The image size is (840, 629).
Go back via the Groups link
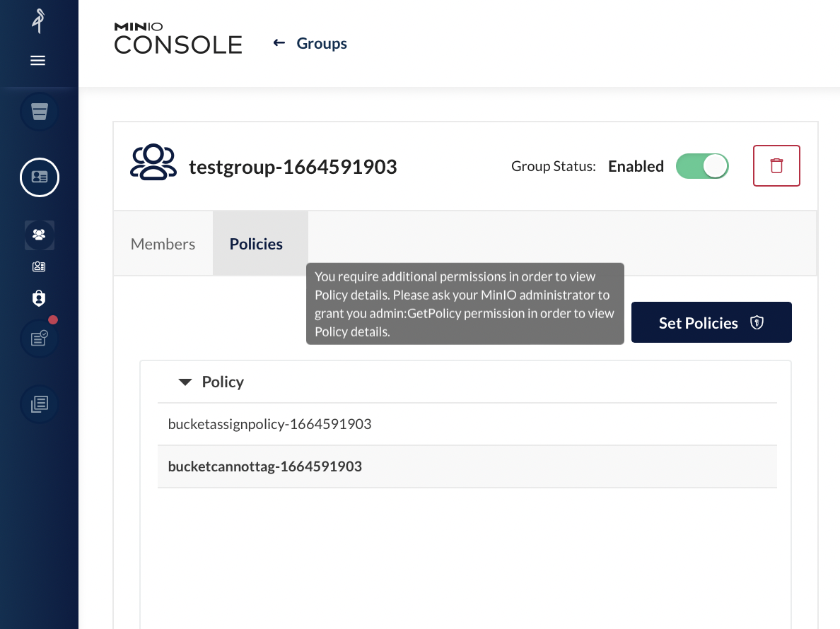[x=322, y=43]
